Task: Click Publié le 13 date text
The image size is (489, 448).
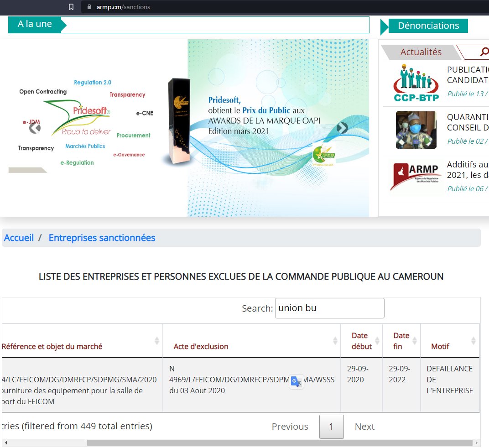Action: coord(468,94)
